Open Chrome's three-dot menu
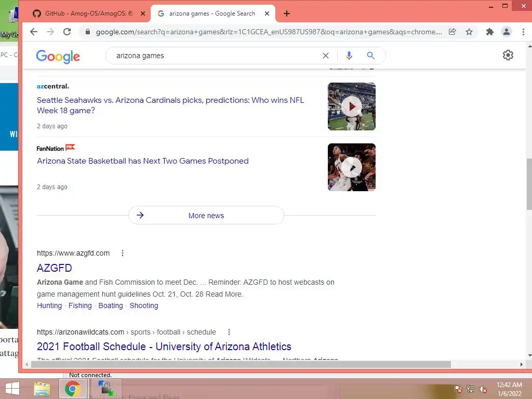Image resolution: width=532 pixels, height=399 pixels. pyautogui.click(x=523, y=32)
